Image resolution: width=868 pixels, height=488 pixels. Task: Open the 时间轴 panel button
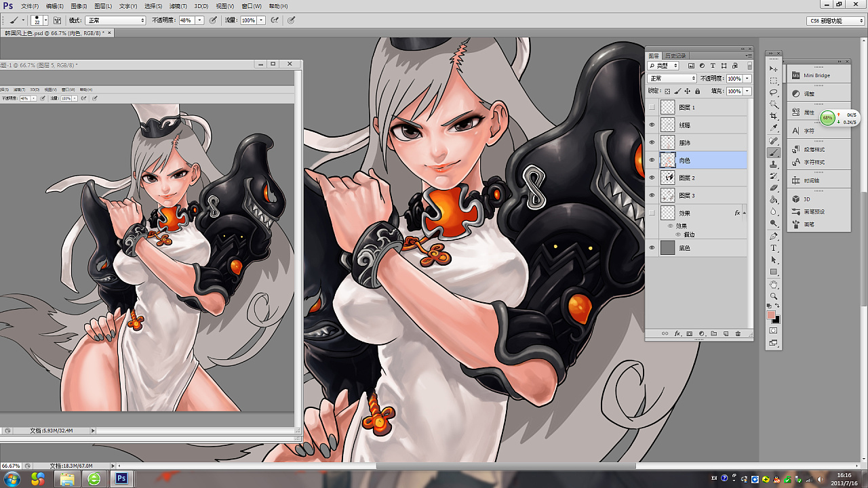(813, 181)
